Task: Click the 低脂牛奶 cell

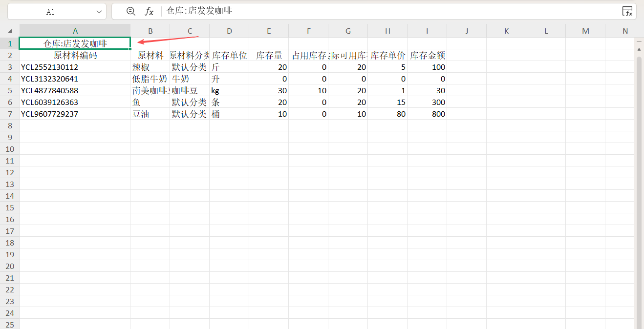Action: coord(150,79)
